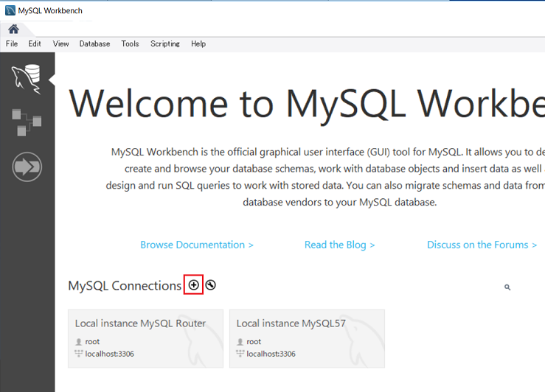
Task: Manage connections with the wrench icon
Action: coord(210,285)
